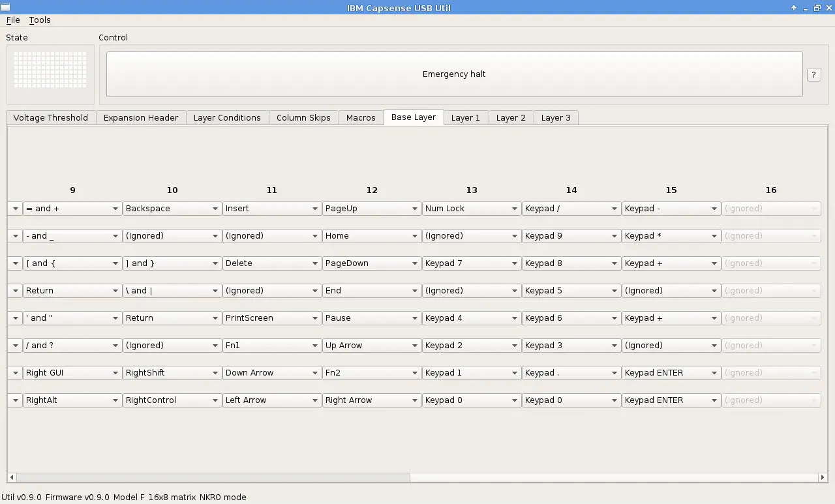This screenshot has width=835, height=504.
Task: Open the Keypad 9 dropdown
Action: (x=571, y=236)
